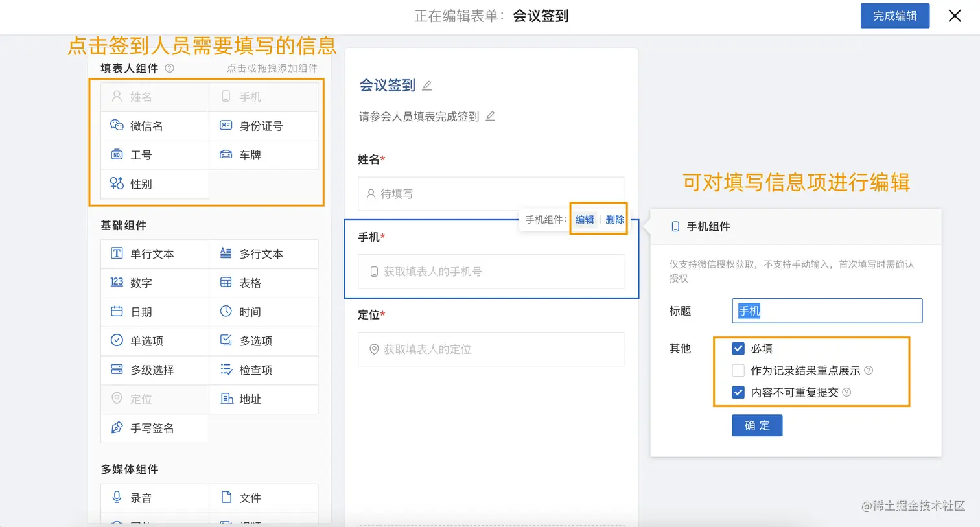Click the 编辑 link for 手机组件

coord(585,220)
